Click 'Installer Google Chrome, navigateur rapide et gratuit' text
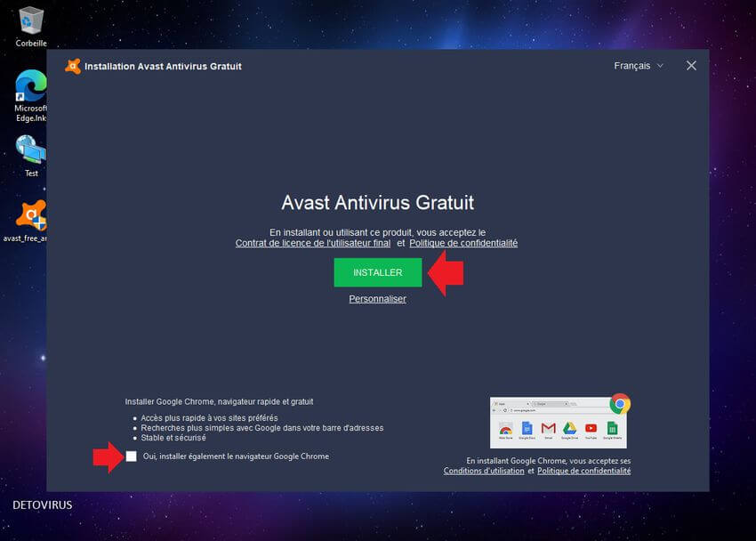 (x=219, y=401)
